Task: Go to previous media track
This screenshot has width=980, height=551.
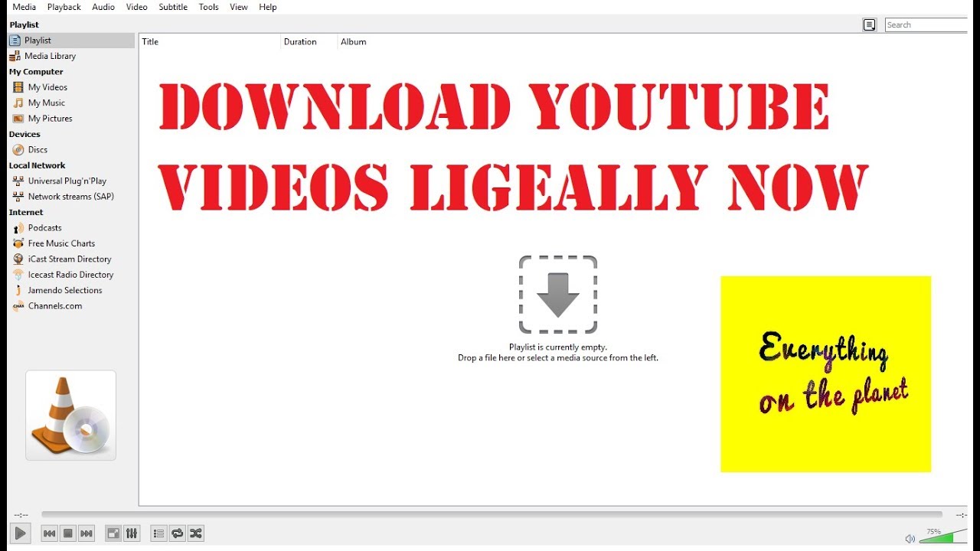Action: coord(49,533)
